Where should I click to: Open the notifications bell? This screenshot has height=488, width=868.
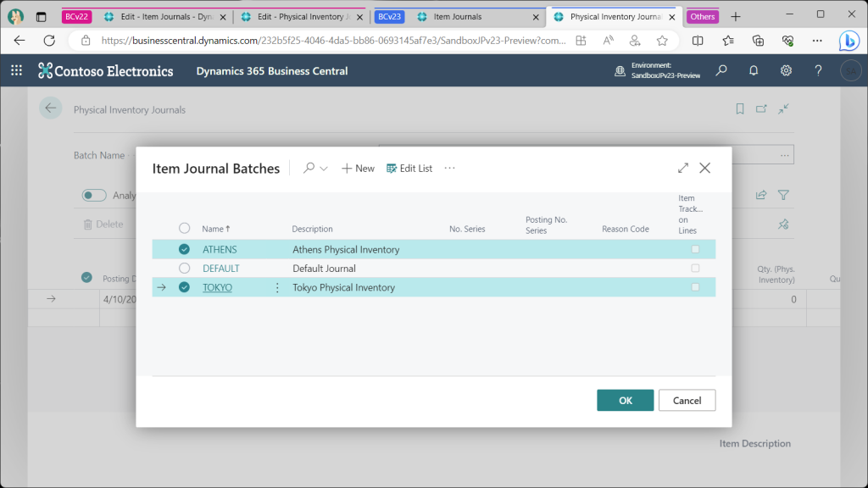coord(754,70)
